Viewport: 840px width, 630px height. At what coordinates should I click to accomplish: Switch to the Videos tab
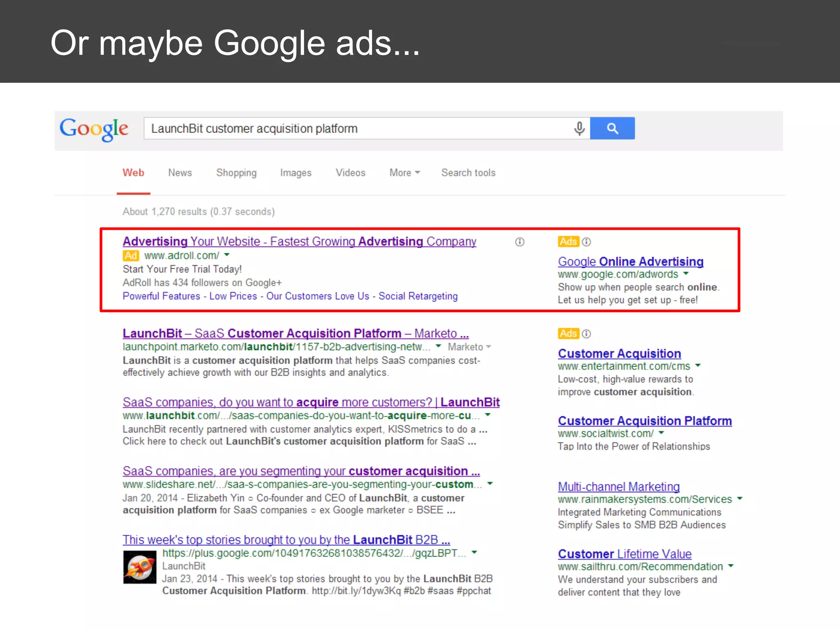click(350, 173)
